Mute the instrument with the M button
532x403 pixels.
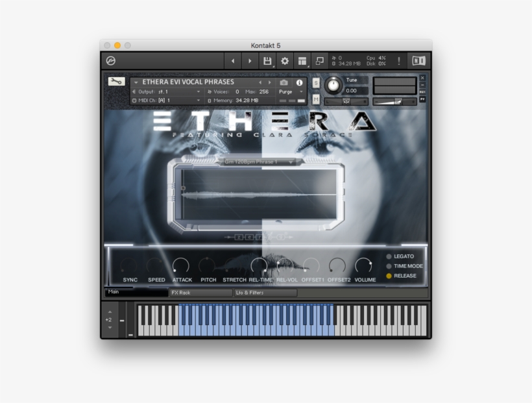tap(317, 98)
